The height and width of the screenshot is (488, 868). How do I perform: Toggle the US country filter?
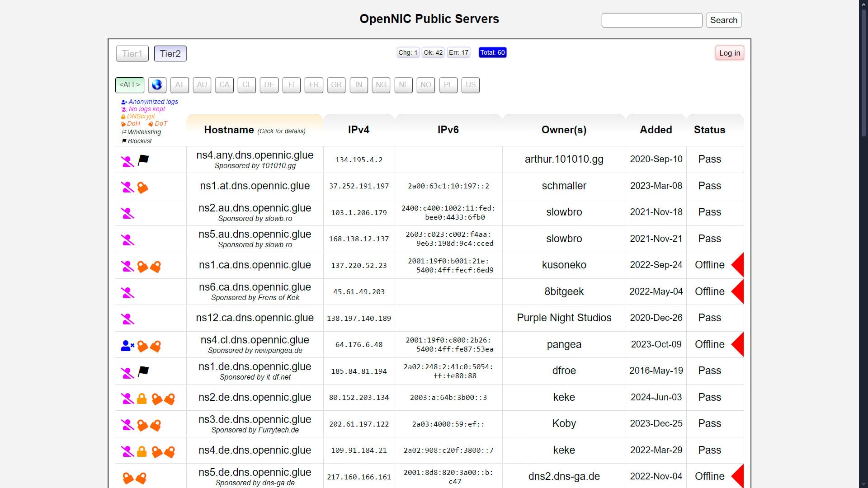(x=471, y=85)
